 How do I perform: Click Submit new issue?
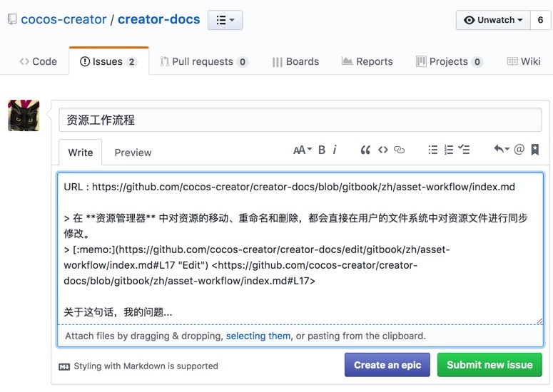[489, 365]
